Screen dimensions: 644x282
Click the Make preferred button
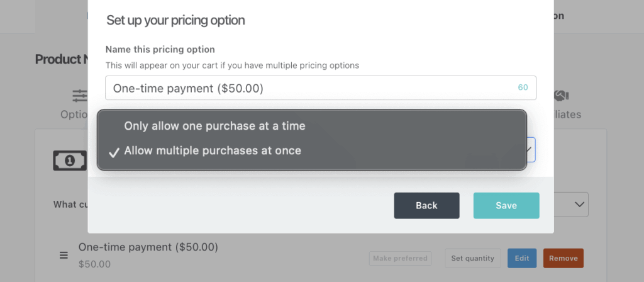[x=400, y=258]
